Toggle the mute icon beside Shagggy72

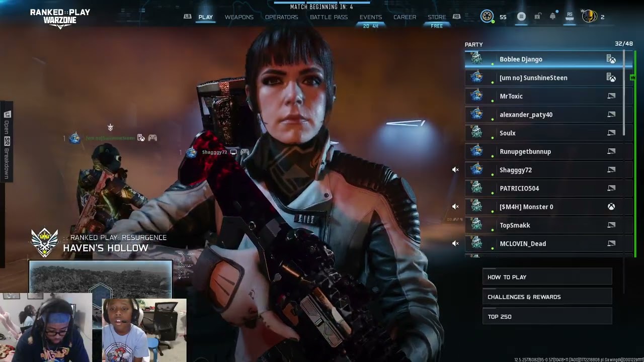coord(455,170)
